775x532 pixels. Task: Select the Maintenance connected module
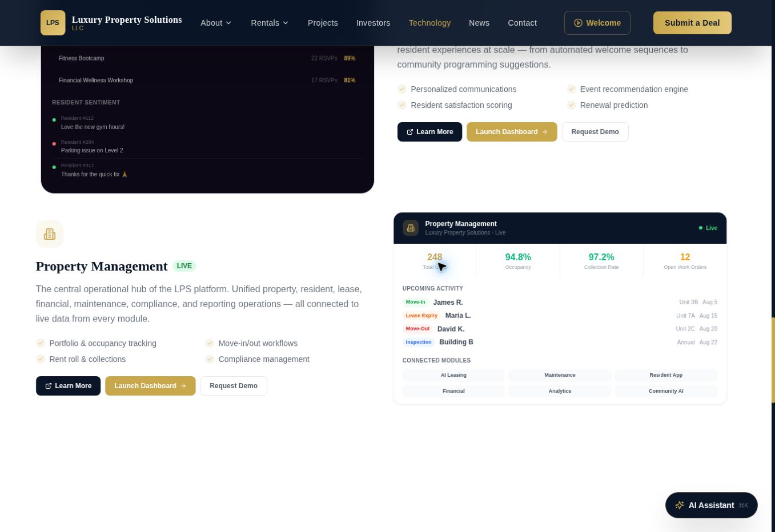(x=560, y=375)
